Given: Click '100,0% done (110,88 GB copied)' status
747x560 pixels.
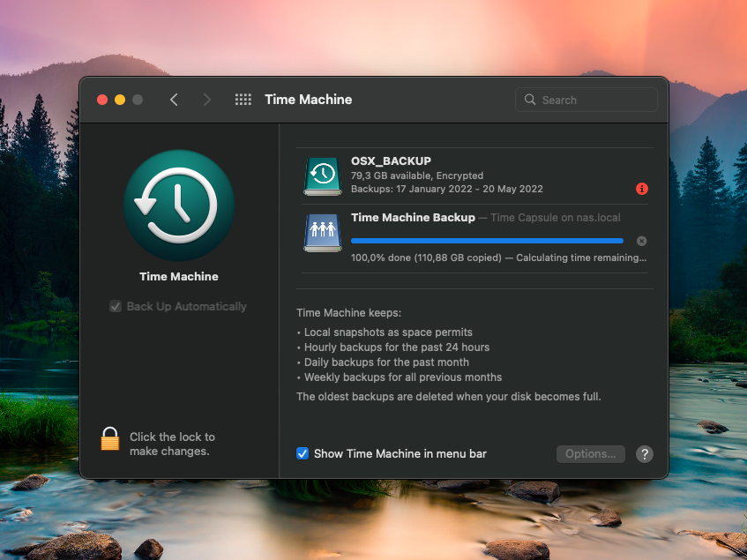Looking at the screenshot, I should click(426, 258).
